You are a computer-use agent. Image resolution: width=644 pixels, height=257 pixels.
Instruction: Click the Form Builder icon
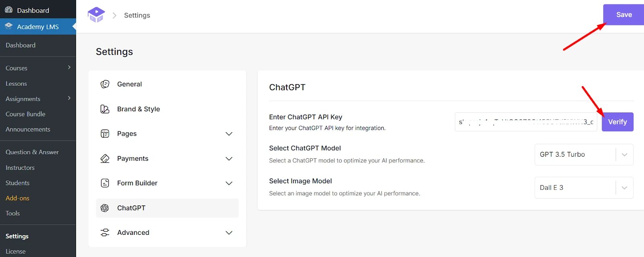point(105,183)
